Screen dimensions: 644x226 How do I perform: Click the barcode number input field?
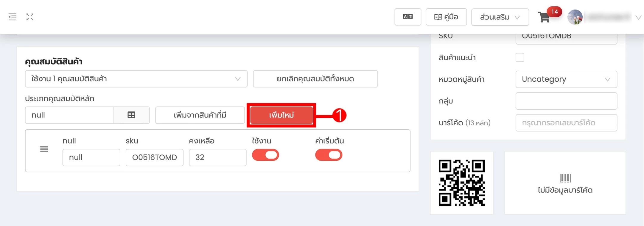pyautogui.click(x=566, y=123)
